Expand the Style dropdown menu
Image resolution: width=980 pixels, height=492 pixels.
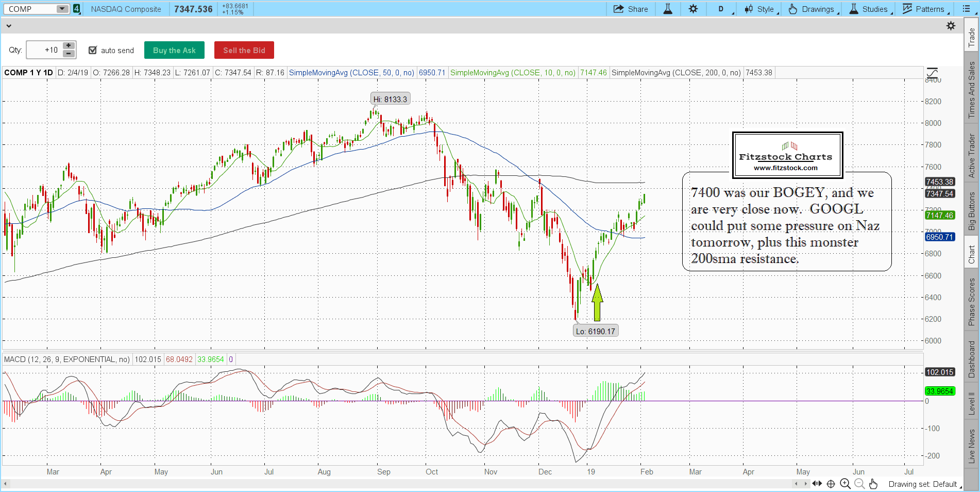coord(761,9)
